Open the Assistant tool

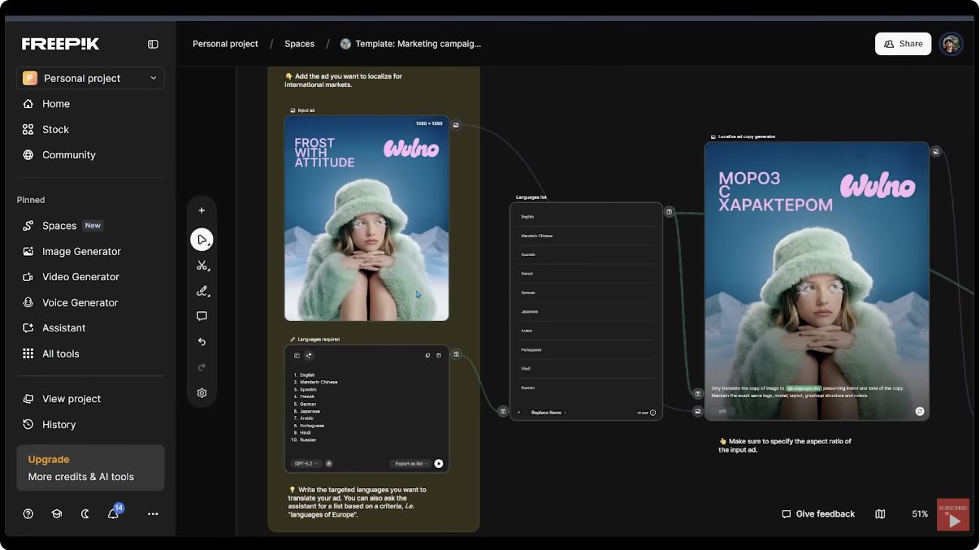coord(63,328)
